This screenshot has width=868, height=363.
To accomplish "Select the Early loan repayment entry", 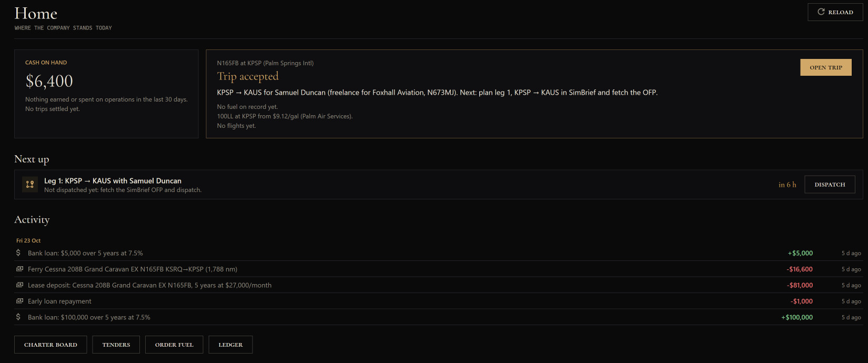I will 439,301.
